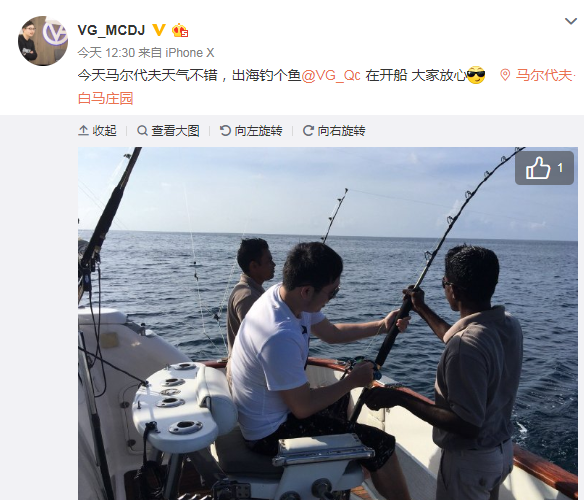Click the clockwise rotate icon

[308, 131]
